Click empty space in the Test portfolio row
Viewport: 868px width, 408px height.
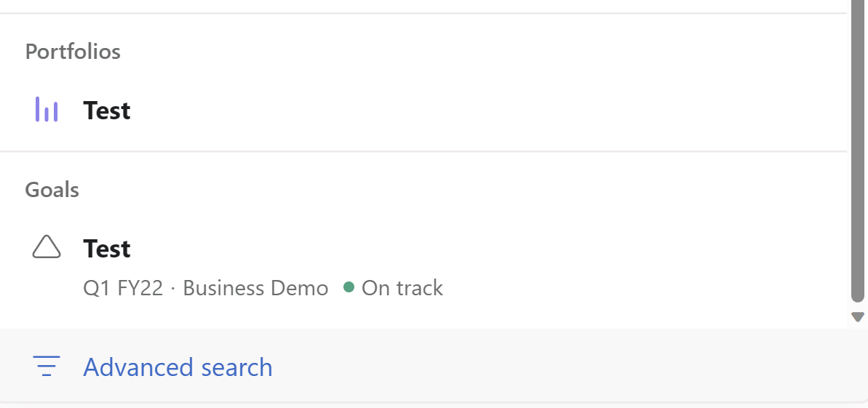coord(473,111)
